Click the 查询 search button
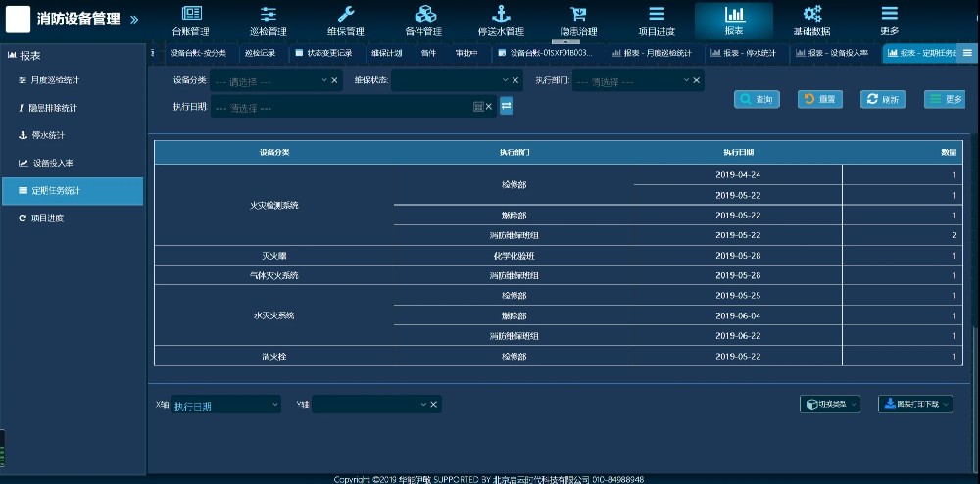Viewport: 980px width, 484px height. tap(757, 99)
